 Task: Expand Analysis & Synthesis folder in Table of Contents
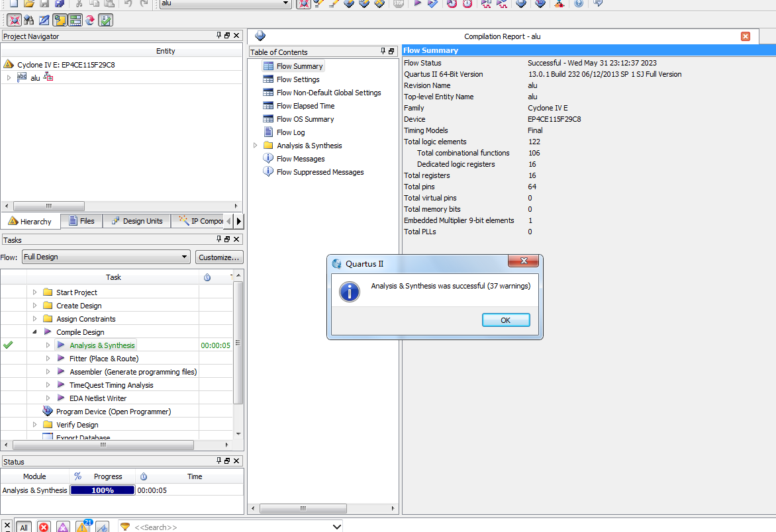tap(256, 146)
